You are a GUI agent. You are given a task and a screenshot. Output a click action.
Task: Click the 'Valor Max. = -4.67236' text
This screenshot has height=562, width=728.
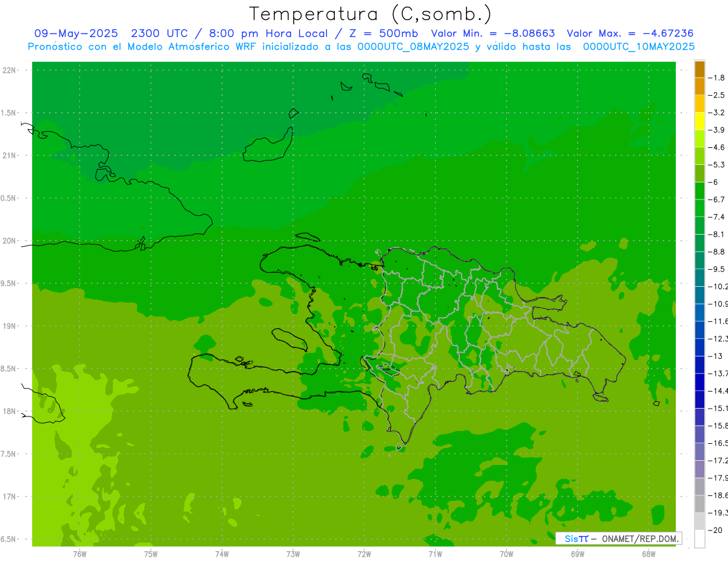tap(630, 33)
